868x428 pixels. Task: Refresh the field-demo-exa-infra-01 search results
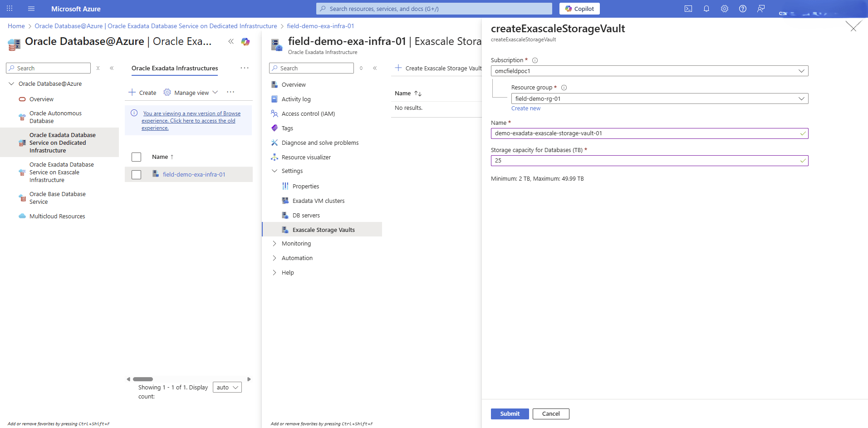361,68
